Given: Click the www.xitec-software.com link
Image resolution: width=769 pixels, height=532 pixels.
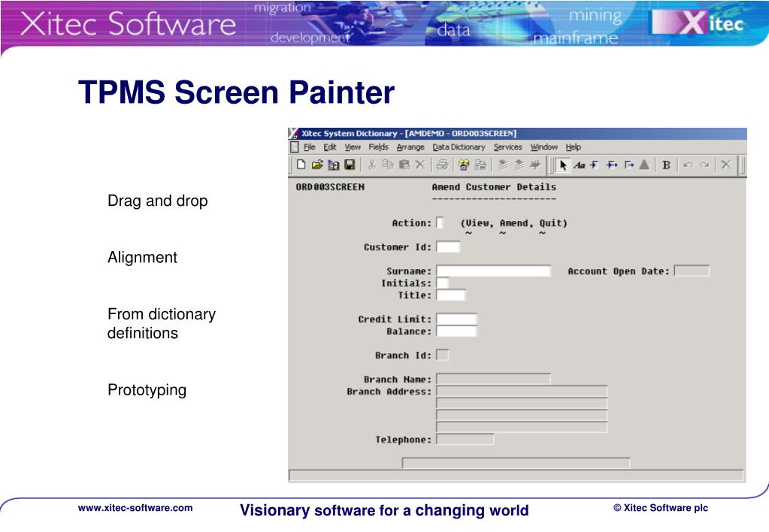Looking at the screenshot, I should tap(135, 508).
